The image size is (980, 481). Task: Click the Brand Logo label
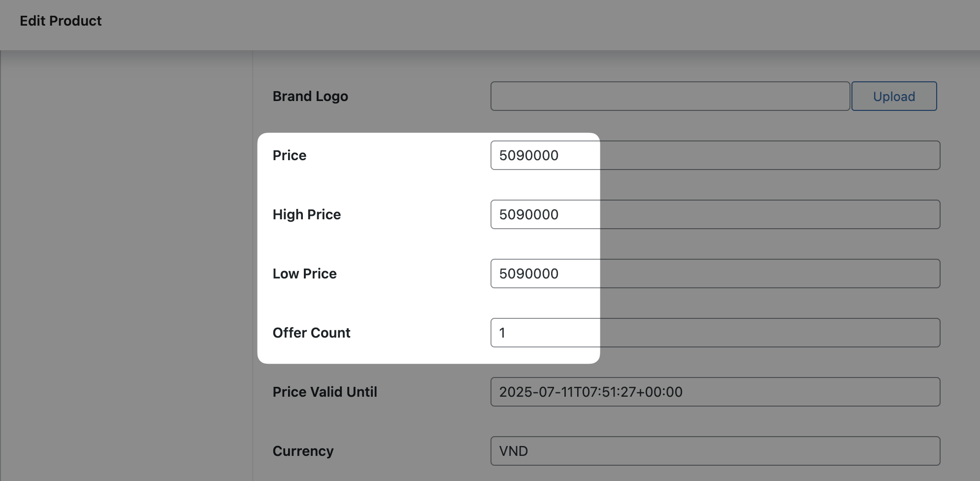[310, 96]
